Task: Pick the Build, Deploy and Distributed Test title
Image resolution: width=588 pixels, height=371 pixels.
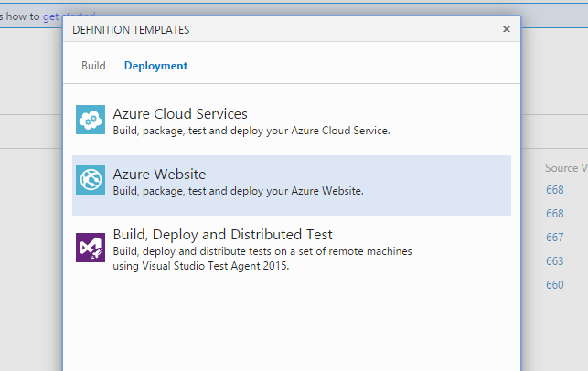Action: click(x=223, y=235)
